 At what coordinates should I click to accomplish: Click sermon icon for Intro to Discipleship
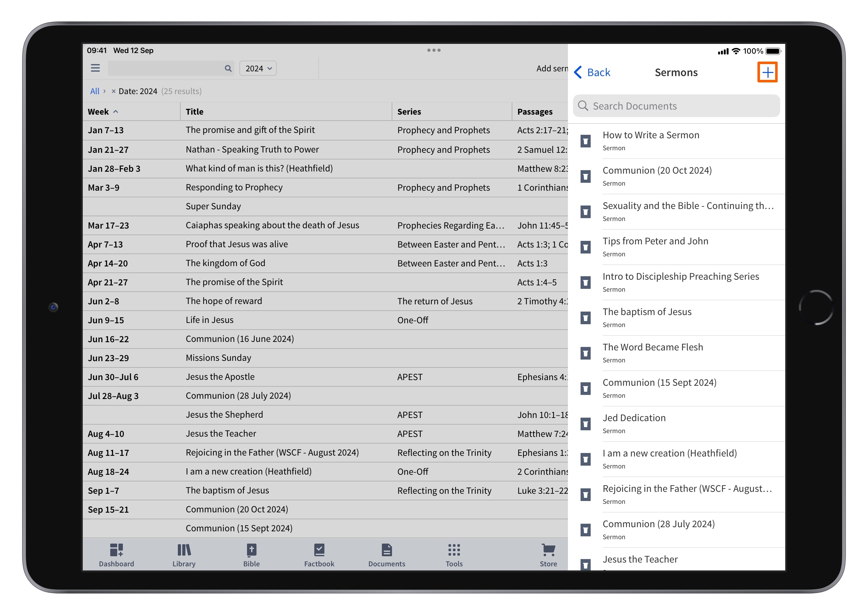pyautogui.click(x=586, y=283)
